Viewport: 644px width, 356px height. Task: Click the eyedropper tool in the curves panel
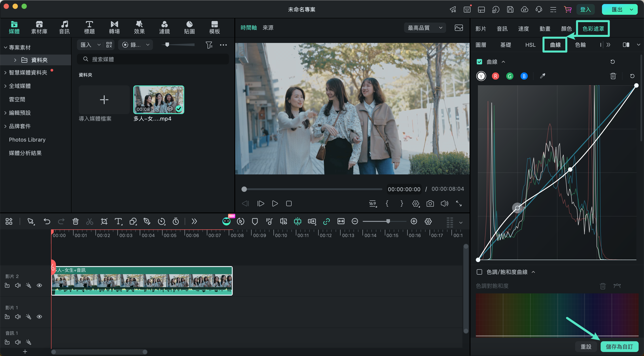542,76
